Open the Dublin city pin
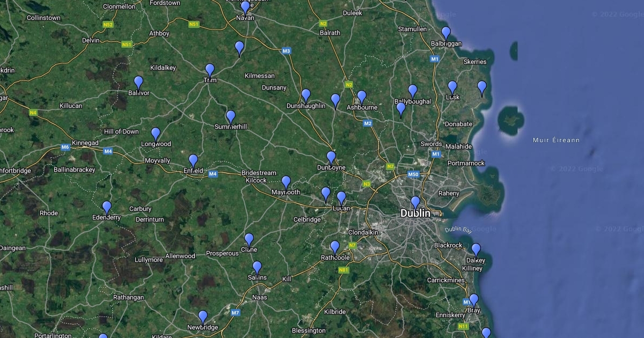This screenshot has height=338, width=644. (415, 203)
